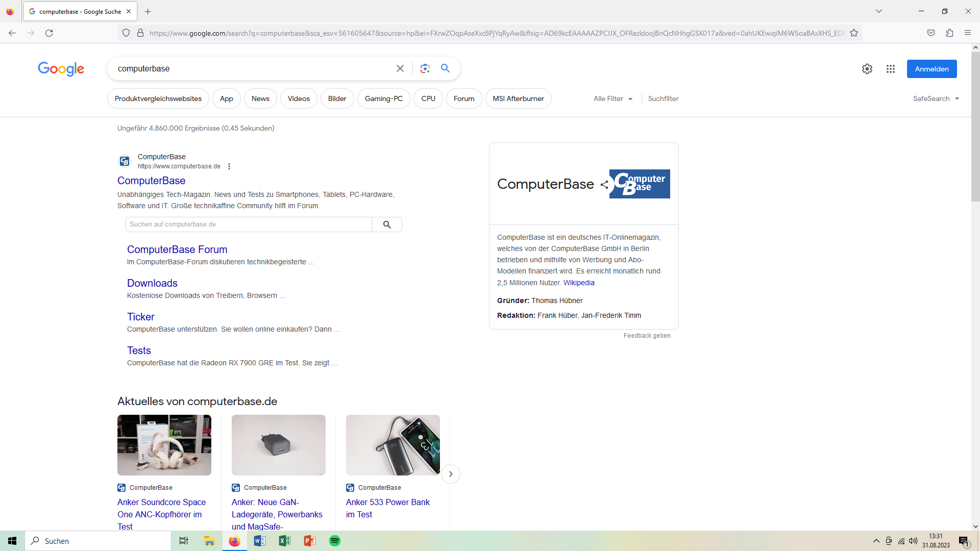Viewport: 980px width, 551px height.
Task: Click the share icon in knowledge panel
Action: click(x=604, y=185)
